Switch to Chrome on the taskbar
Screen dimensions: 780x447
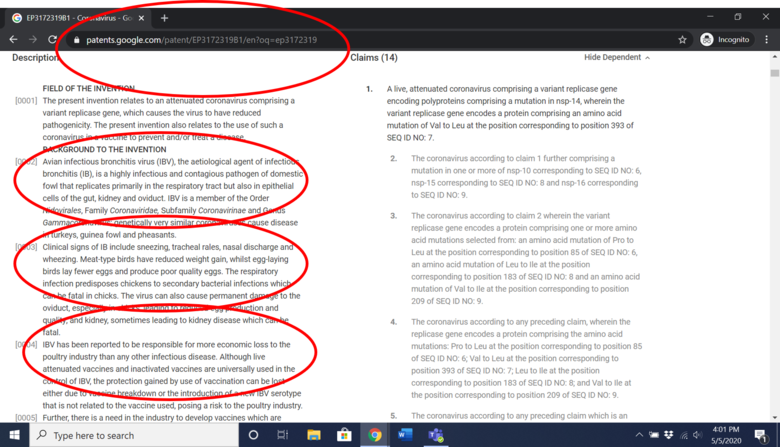pos(375,435)
